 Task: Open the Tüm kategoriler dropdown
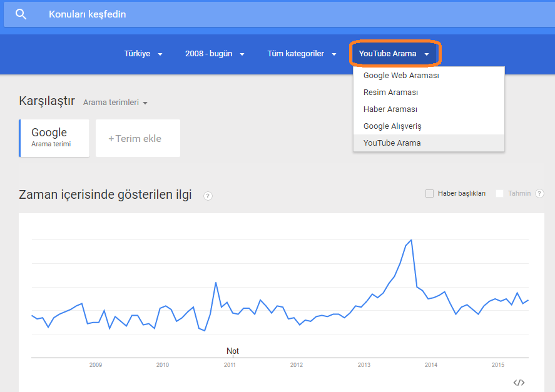tap(302, 54)
